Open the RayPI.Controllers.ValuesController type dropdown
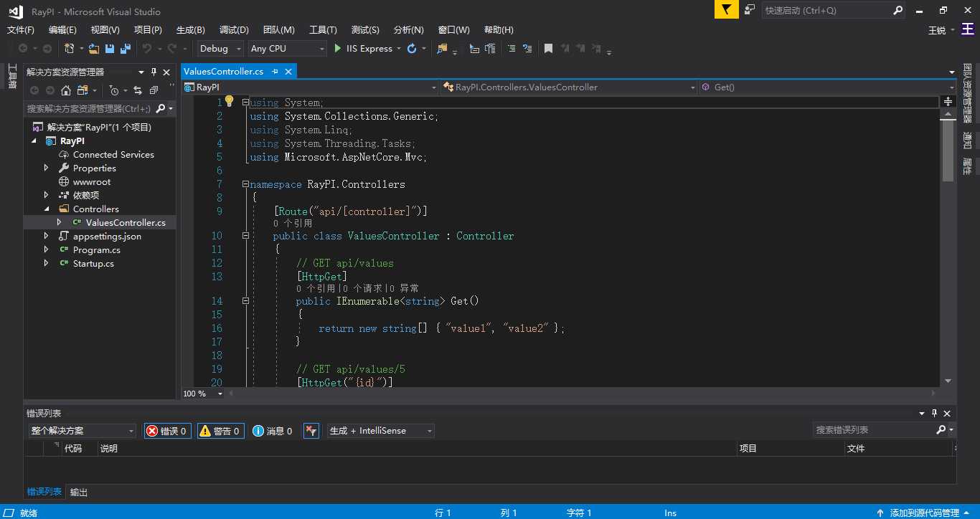The width and height of the screenshot is (980, 519). point(569,87)
